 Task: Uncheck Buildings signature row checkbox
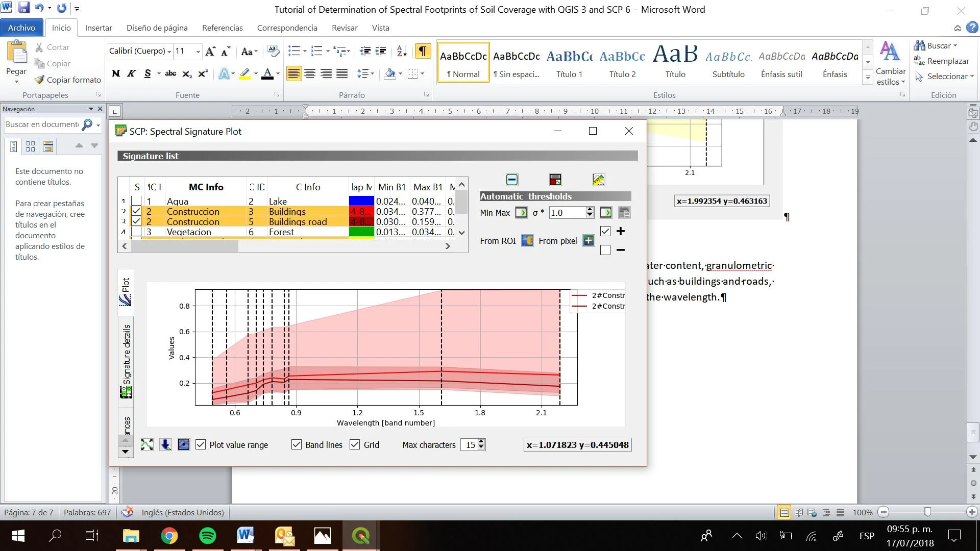tap(136, 211)
